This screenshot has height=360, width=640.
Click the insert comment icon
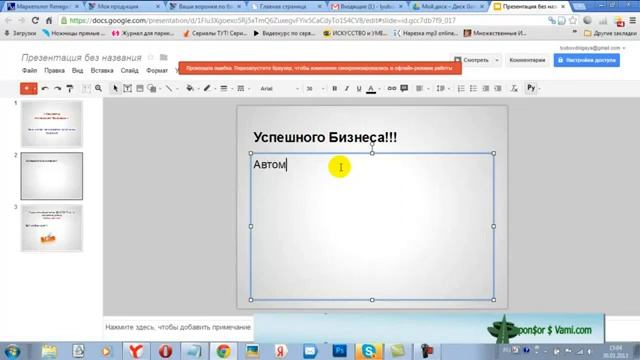404,88
